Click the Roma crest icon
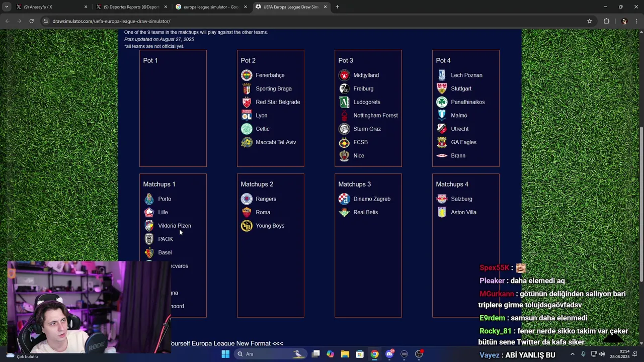Image resolution: width=644 pixels, height=362 pixels. (247, 213)
